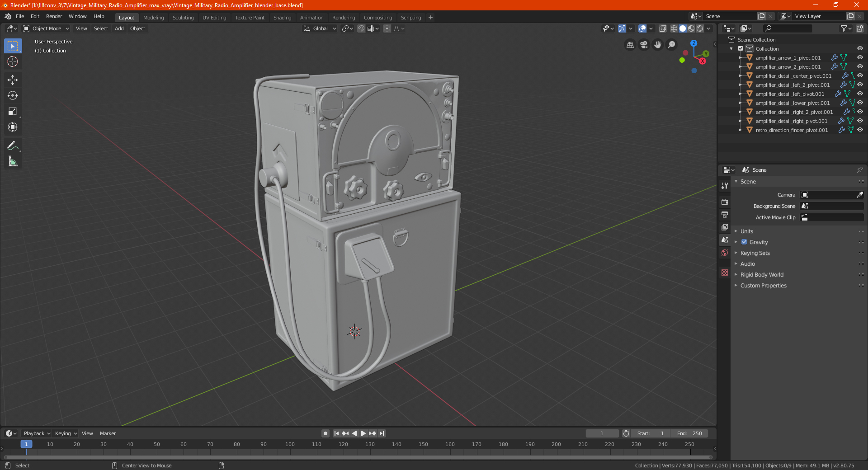Switch to the UV Editing workspace tab

(x=214, y=18)
